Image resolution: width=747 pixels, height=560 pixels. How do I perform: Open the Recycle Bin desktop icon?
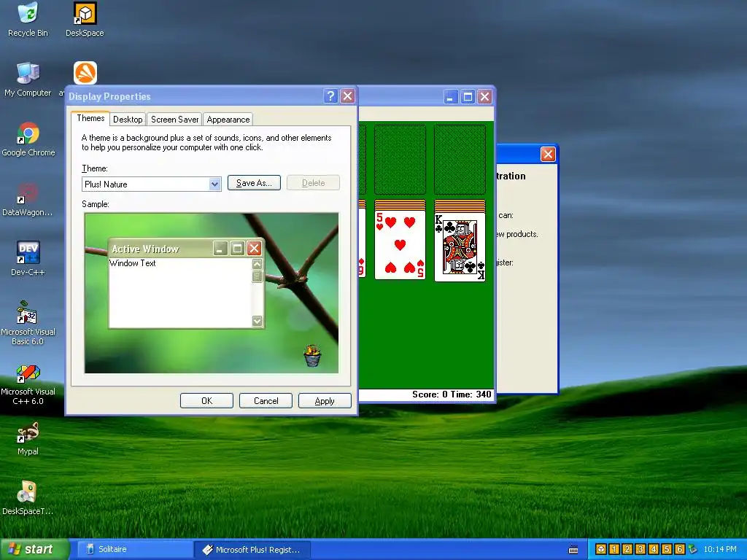28,20
